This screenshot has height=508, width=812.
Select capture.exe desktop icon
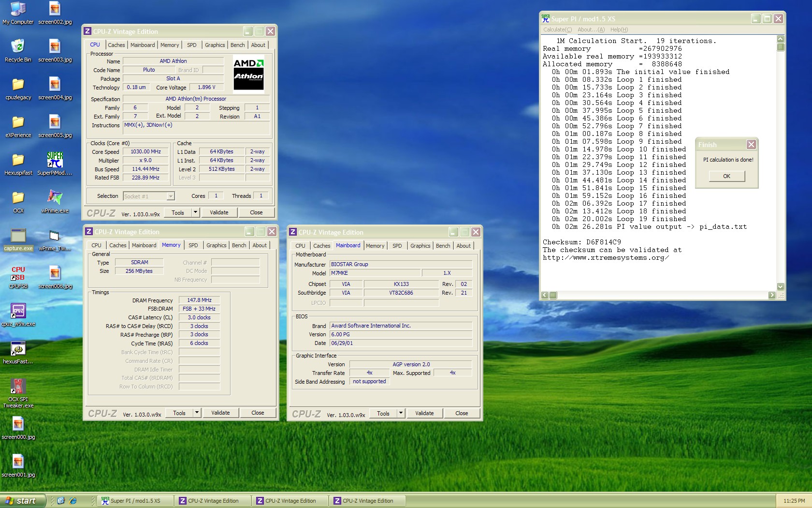[x=18, y=239]
